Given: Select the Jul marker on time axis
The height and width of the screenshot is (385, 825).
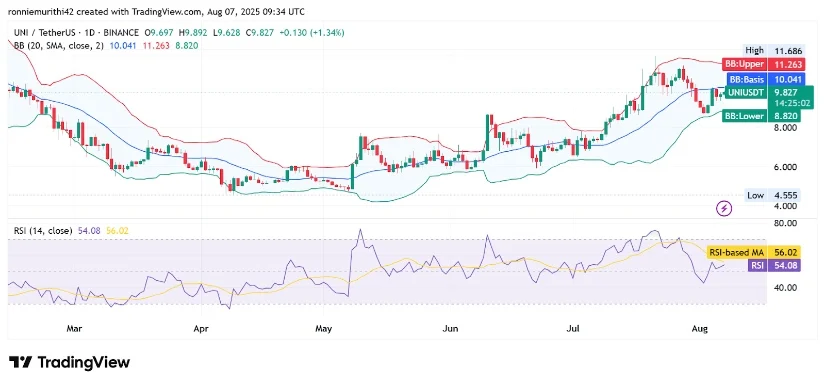Looking at the screenshot, I should tap(573, 329).
